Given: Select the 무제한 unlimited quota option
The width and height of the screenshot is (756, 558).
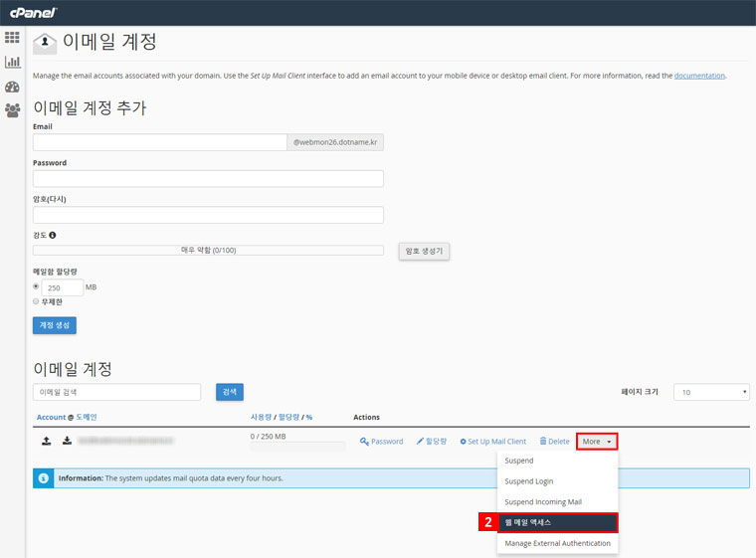Looking at the screenshot, I should (x=37, y=301).
